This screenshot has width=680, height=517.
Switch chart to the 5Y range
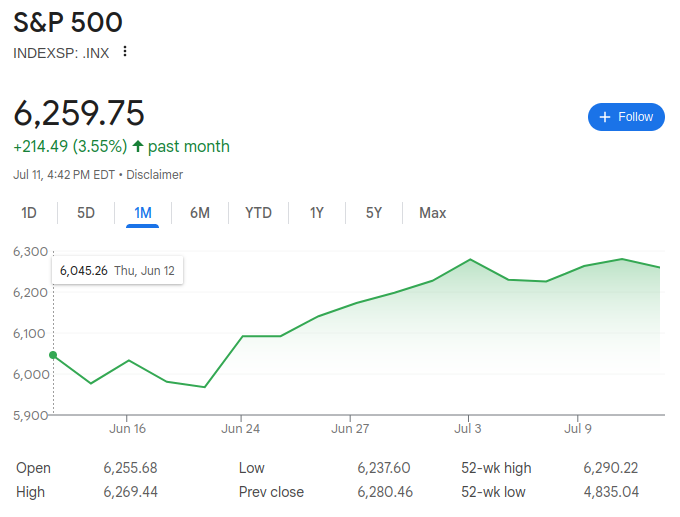point(374,213)
